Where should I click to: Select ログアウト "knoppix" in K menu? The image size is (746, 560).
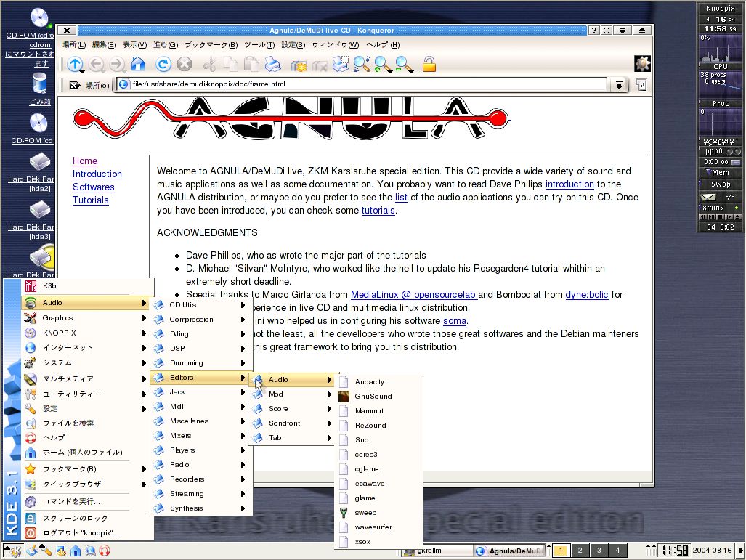point(88,533)
